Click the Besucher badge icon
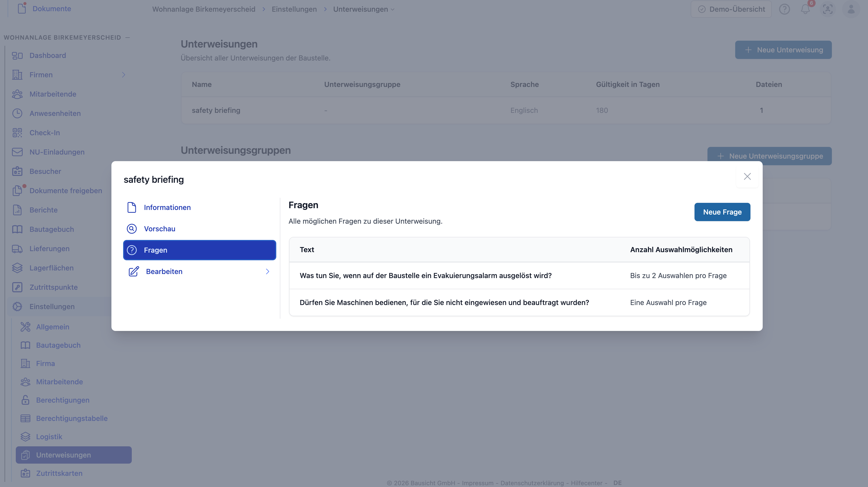The width and height of the screenshot is (868, 487). (17, 171)
